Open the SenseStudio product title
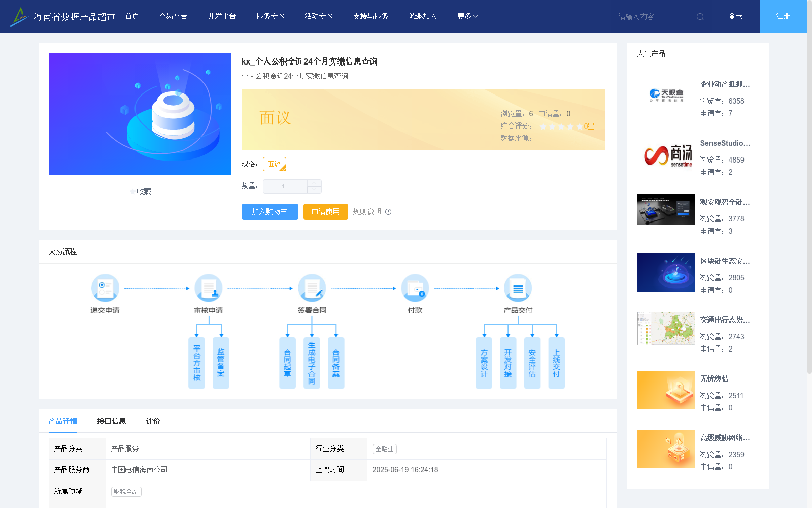Viewport: 812px width, 508px height. pyautogui.click(x=725, y=143)
